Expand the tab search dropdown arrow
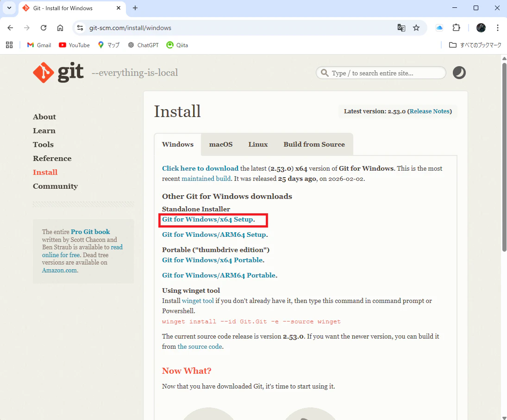The height and width of the screenshot is (420, 507). (x=9, y=8)
